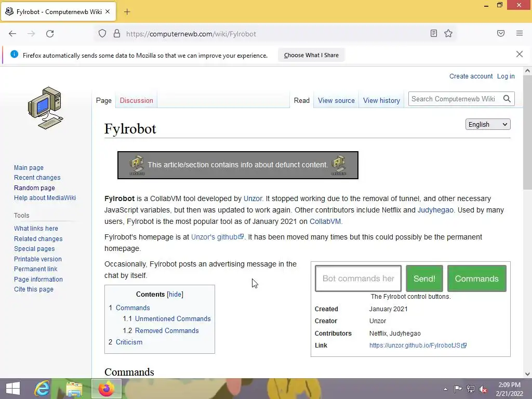Open a new browser tab
The width and height of the screenshot is (532, 399).
coord(127,12)
